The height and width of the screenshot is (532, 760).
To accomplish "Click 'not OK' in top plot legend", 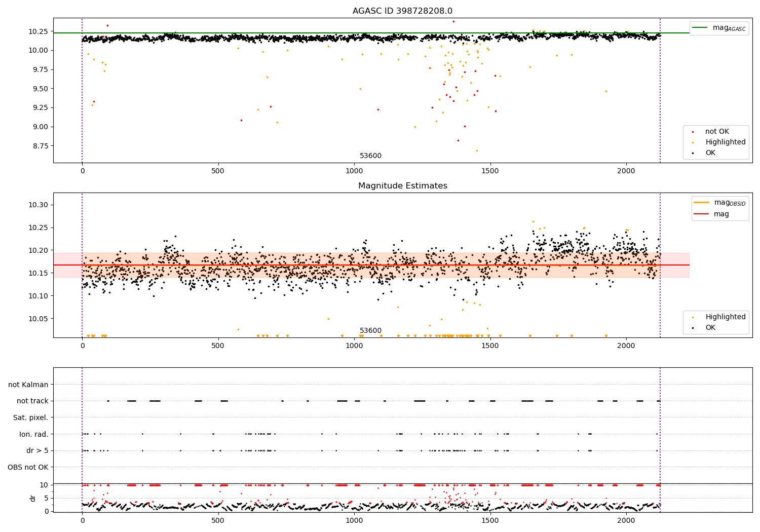I will pos(717,132).
